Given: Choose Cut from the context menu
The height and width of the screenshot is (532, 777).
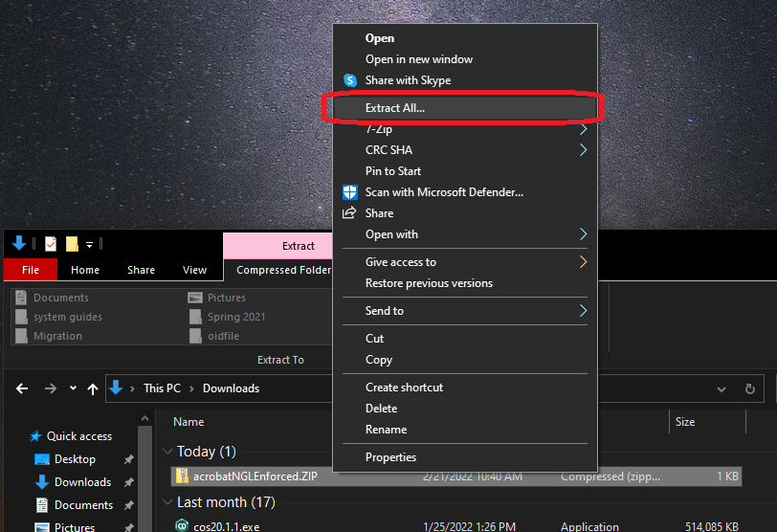Looking at the screenshot, I should [465, 339].
